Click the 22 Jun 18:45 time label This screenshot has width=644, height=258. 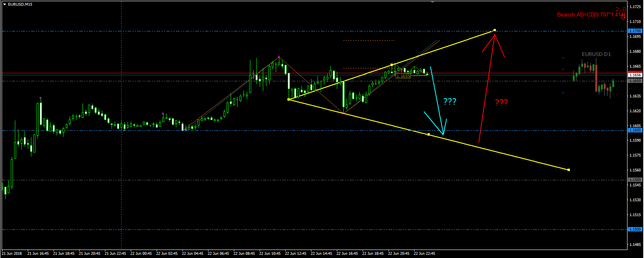(x=373, y=254)
